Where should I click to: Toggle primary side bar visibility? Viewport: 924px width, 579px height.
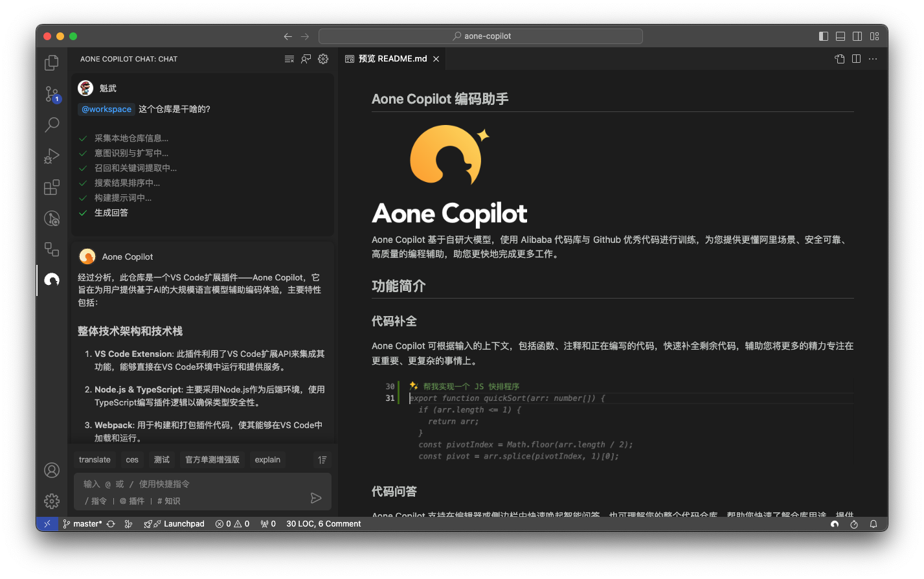coord(824,36)
